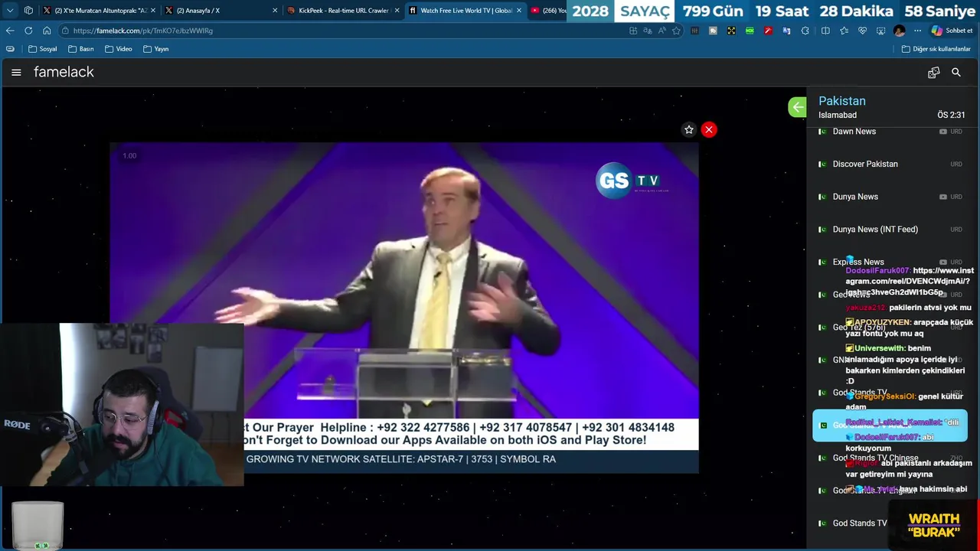This screenshot has height=551, width=980.
Task: Click YouTube badge on Dunya News row
Action: 943,197
